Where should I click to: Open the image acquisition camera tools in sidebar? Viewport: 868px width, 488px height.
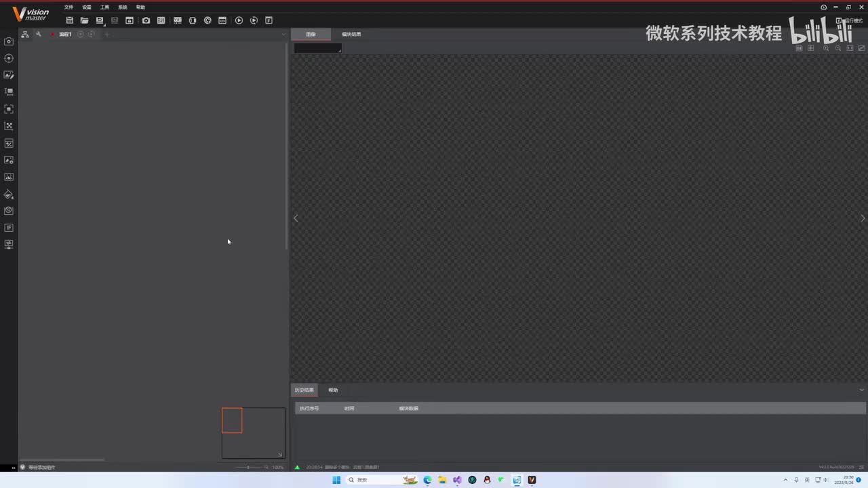click(x=9, y=41)
